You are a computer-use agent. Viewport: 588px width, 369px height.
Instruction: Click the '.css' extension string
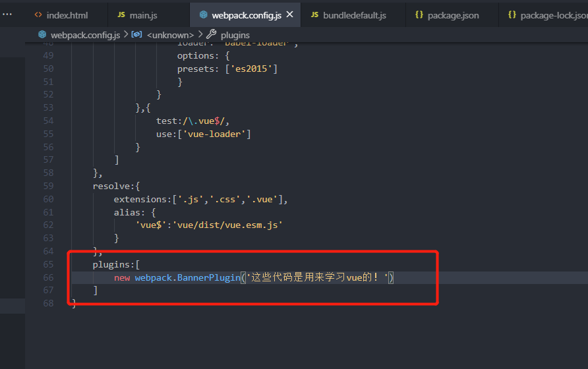click(x=225, y=200)
